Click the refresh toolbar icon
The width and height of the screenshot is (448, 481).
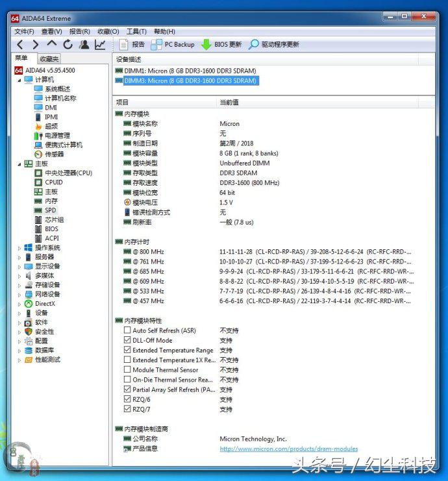(x=68, y=45)
